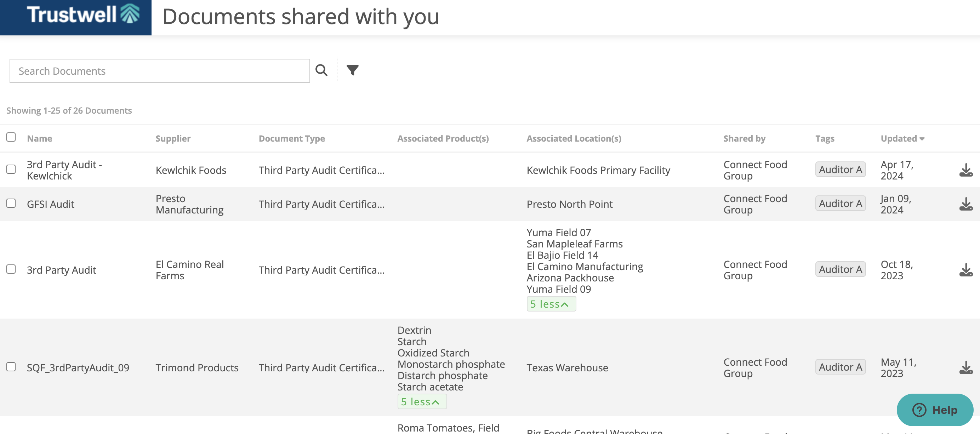This screenshot has width=980, height=434.
Task: Click the San Mapleleaf Farms location
Action: coord(575,244)
